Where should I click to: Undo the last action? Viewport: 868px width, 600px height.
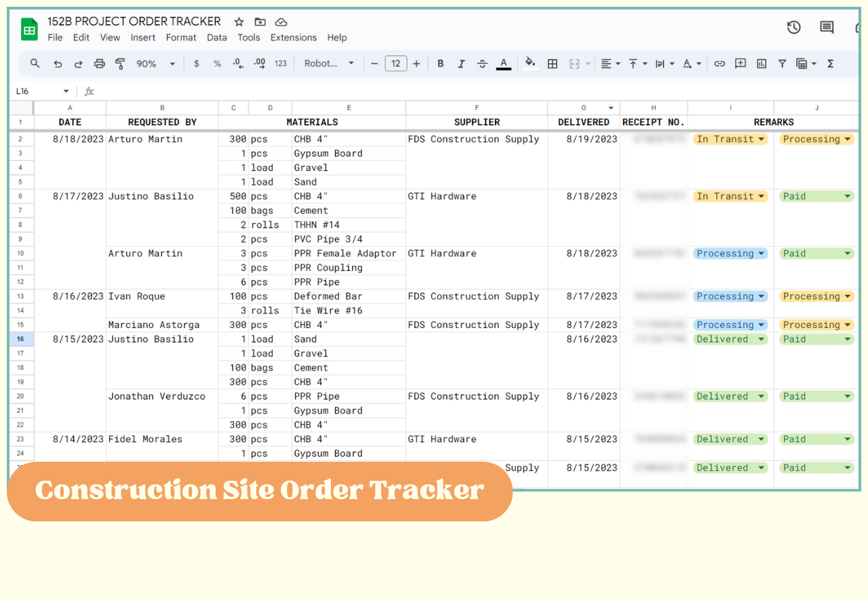[58, 64]
